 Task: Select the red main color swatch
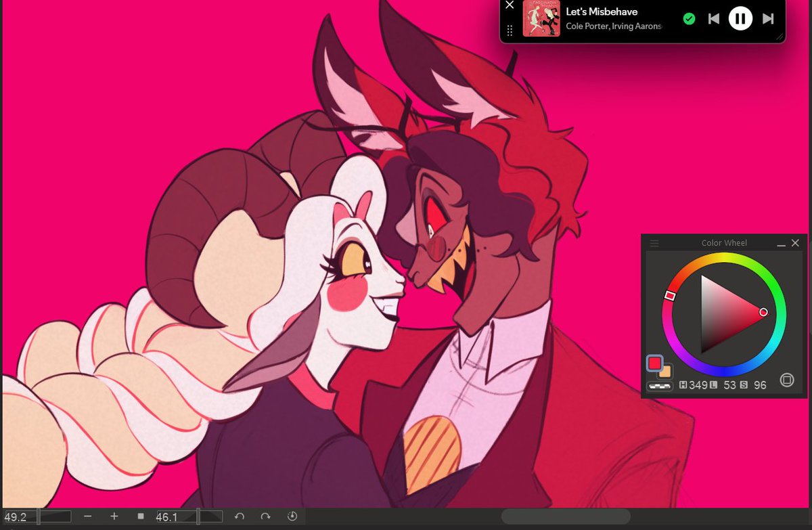[654, 363]
